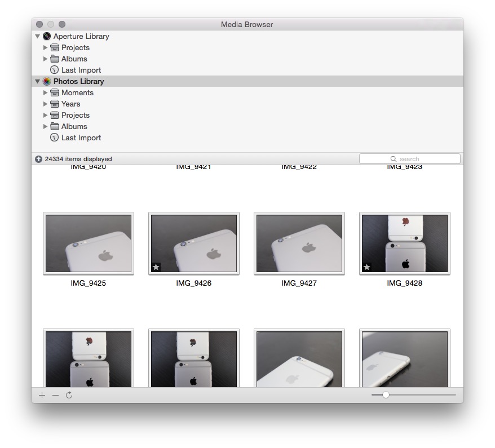Click into the search field
This screenshot has width=495, height=448.
(409, 159)
